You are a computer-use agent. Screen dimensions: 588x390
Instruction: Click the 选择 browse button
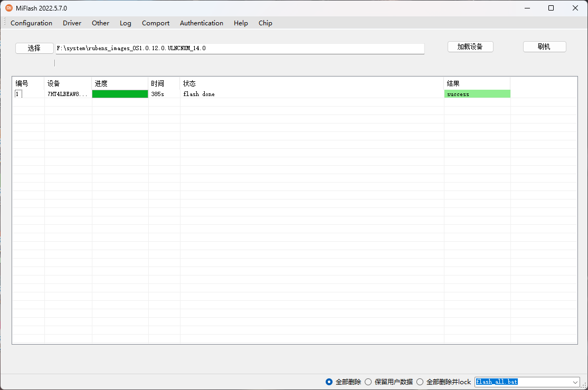(x=34, y=48)
